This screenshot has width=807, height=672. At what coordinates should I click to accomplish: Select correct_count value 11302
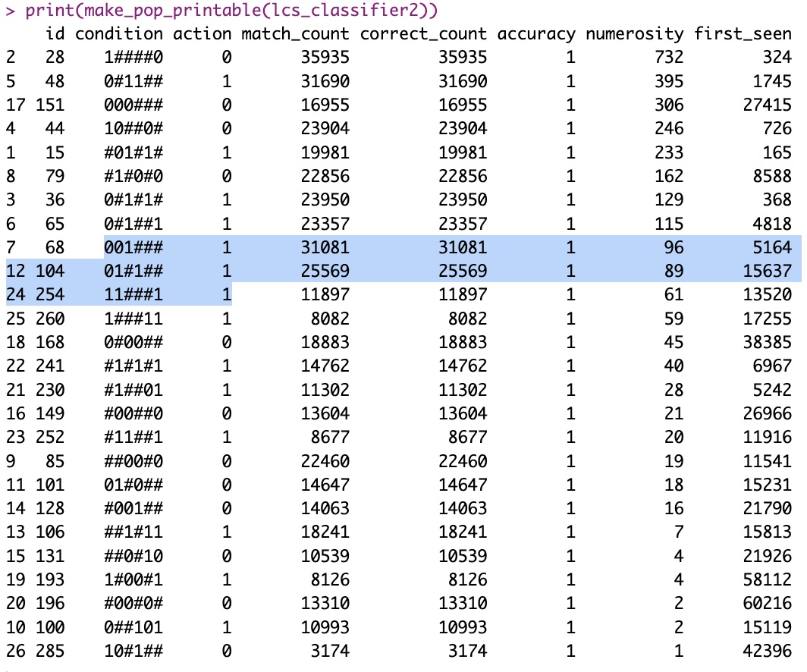point(462,390)
